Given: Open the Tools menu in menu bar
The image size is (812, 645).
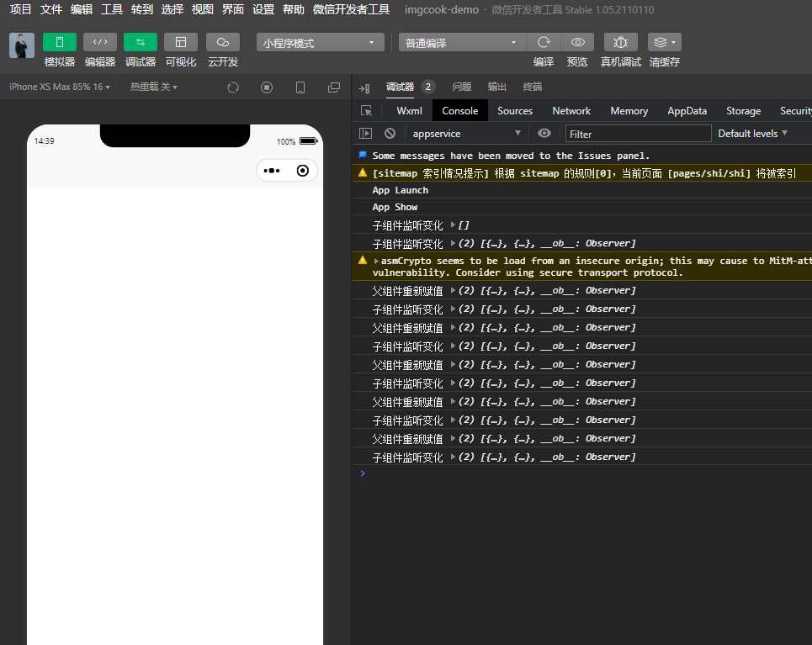Looking at the screenshot, I should (x=112, y=9).
